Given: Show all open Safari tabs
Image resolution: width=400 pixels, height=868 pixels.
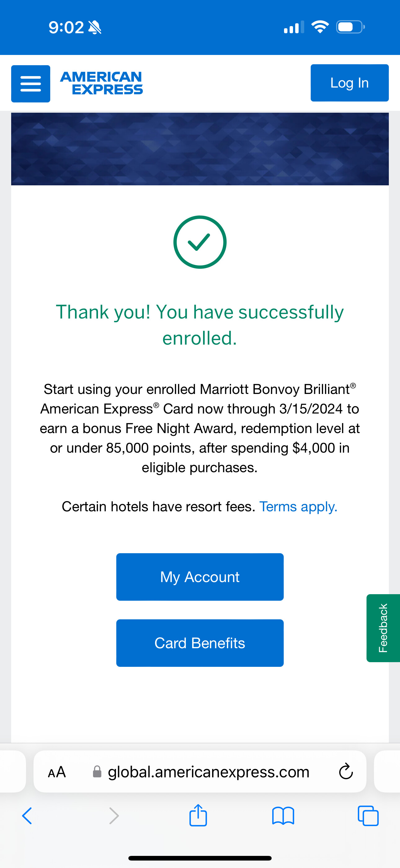Looking at the screenshot, I should (x=368, y=816).
